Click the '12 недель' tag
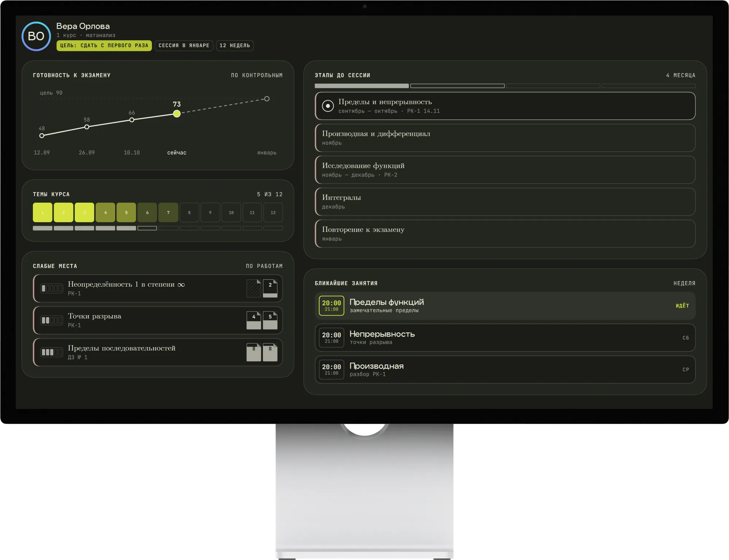Image resolution: width=729 pixels, height=560 pixels. point(235,46)
